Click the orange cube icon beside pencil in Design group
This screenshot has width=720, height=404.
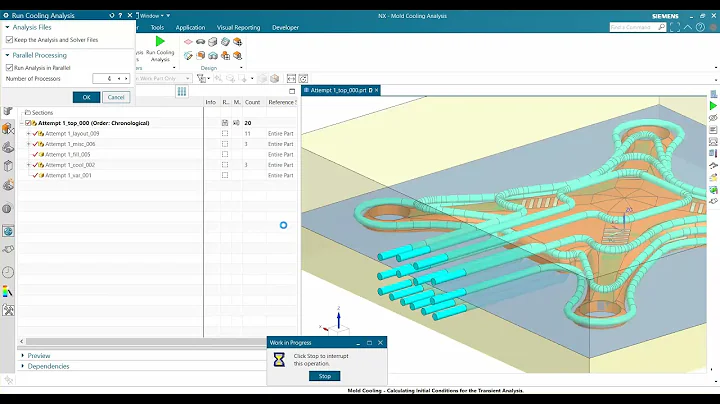[201, 56]
